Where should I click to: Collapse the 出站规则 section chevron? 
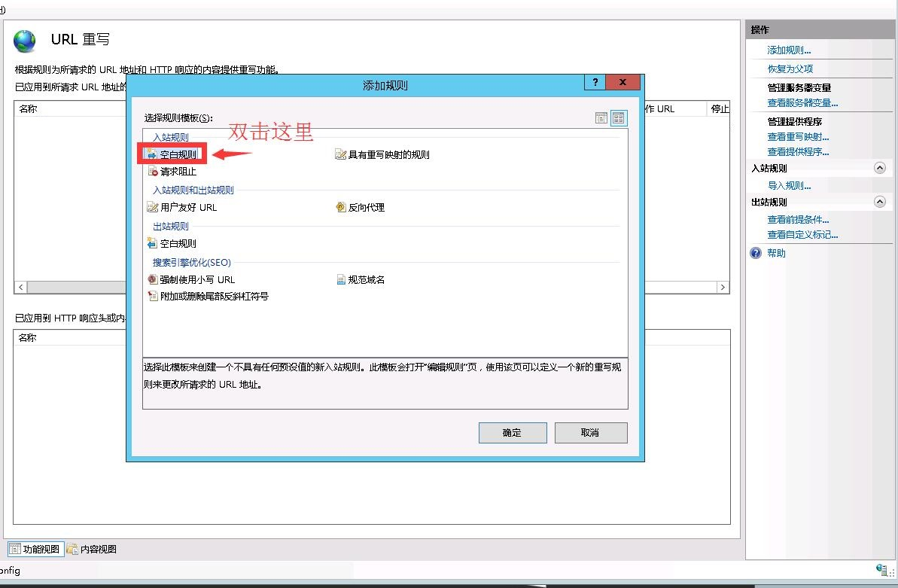[880, 201]
